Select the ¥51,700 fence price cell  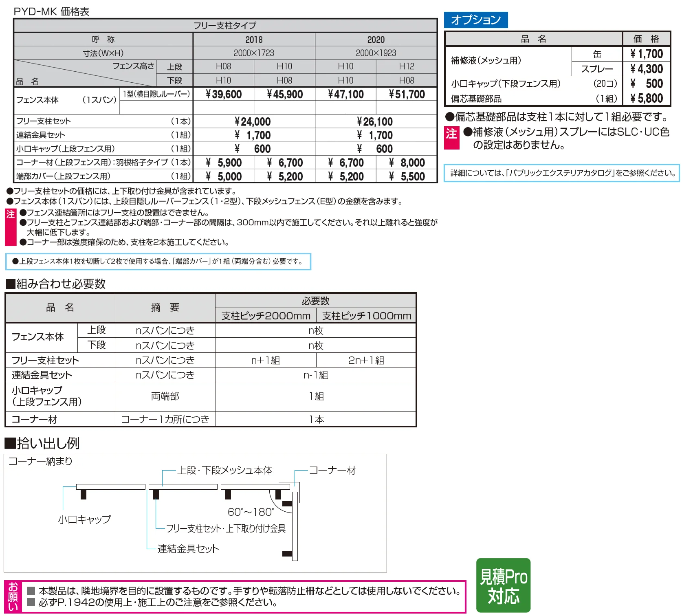[407, 95]
